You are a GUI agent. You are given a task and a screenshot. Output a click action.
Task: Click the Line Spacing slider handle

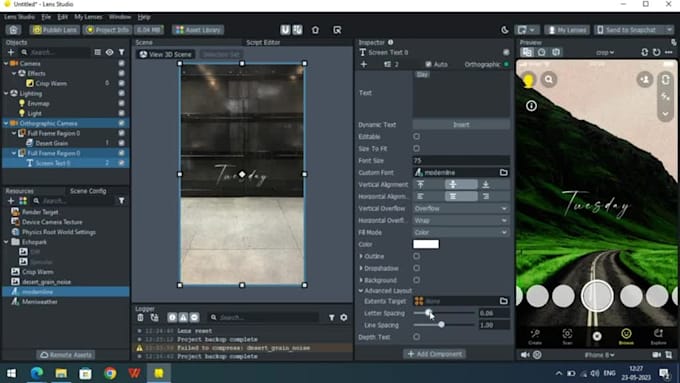441,324
